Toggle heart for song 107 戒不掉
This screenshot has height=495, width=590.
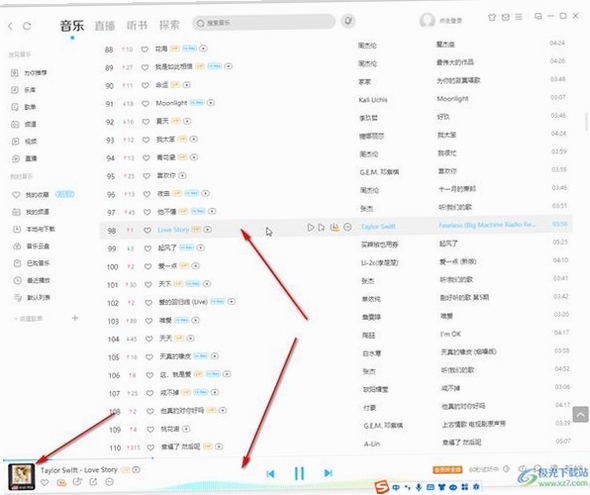click(150, 393)
